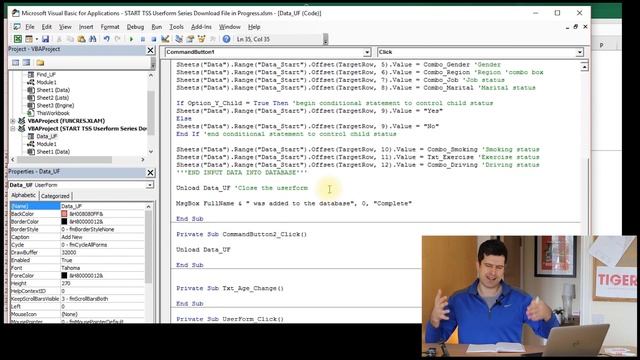Open the Add-Ins menu
This screenshot has height=360, width=640.
tap(201, 27)
